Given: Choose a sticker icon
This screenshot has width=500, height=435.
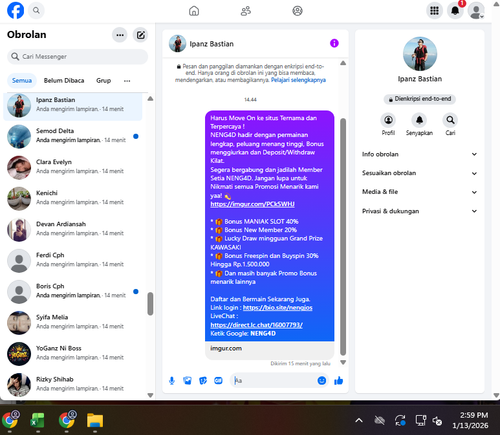Looking at the screenshot, I should tap(203, 381).
